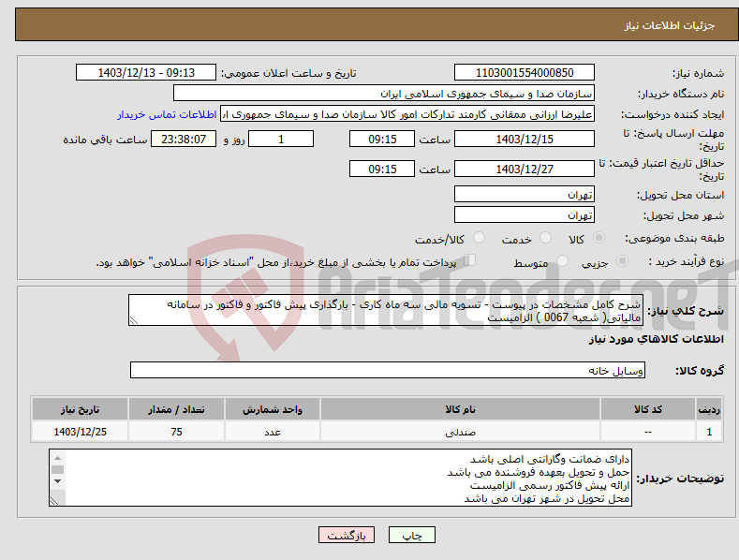Click the need number field 1103001554000850
739x560 pixels.
(525, 73)
